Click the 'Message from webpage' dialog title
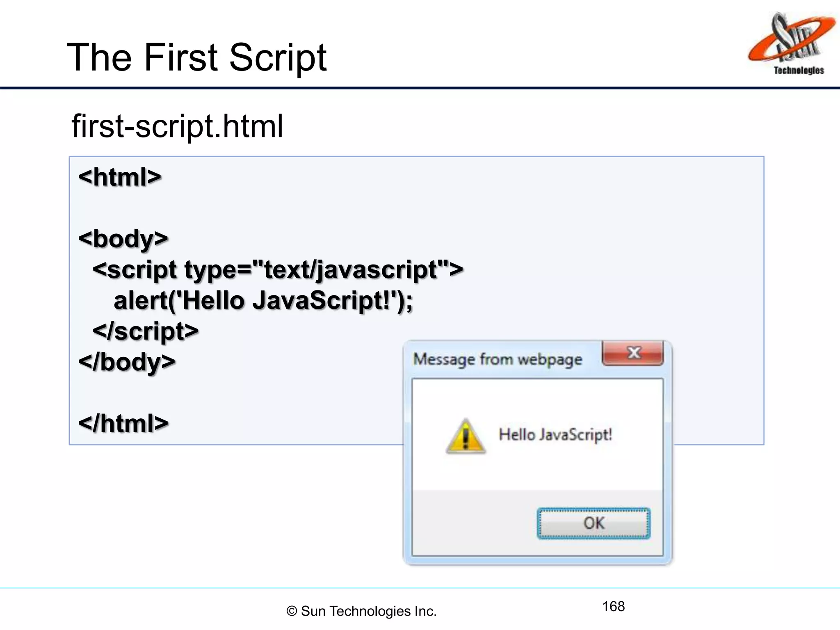This screenshot has height=630, width=840. [498, 359]
